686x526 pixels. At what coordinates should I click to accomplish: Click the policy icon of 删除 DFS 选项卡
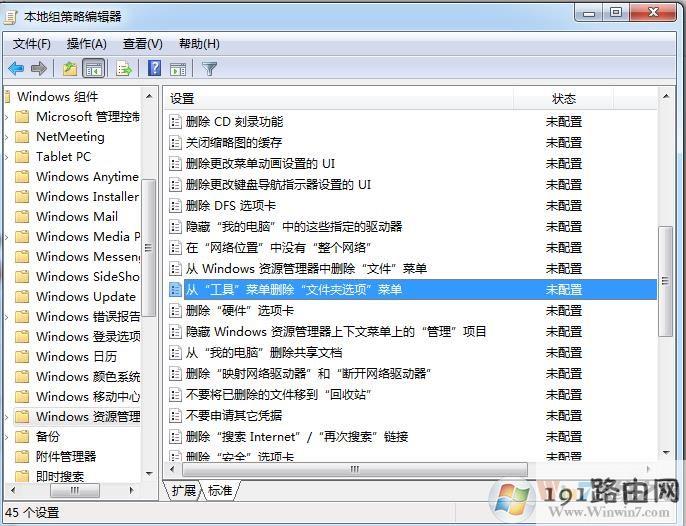coord(175,206)
